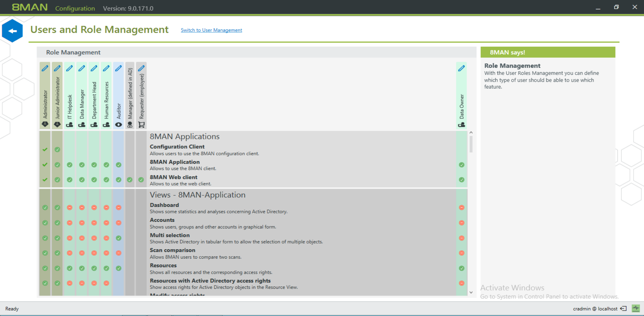
Task: Click the Data Owner role user icon
Action: point(462,124)
